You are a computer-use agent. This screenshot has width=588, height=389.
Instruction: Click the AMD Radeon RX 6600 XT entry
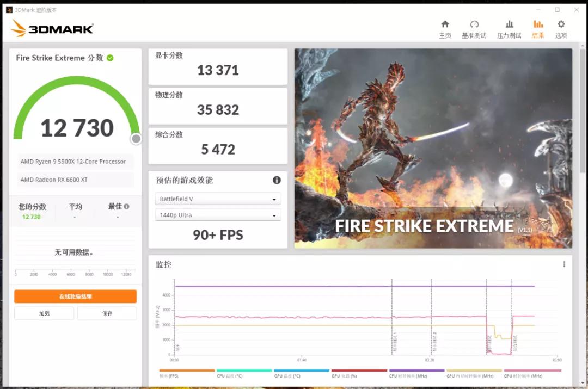[x=75, y=180]
